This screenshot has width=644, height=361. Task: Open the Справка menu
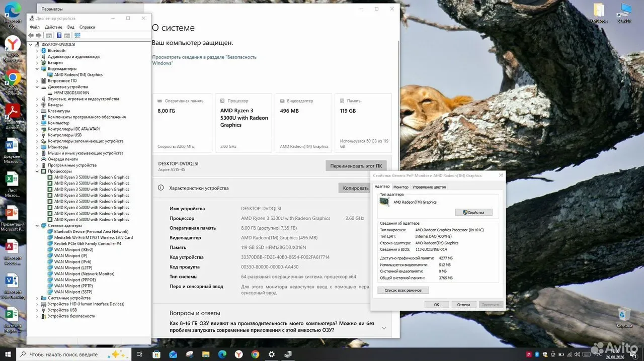[87, 27]
